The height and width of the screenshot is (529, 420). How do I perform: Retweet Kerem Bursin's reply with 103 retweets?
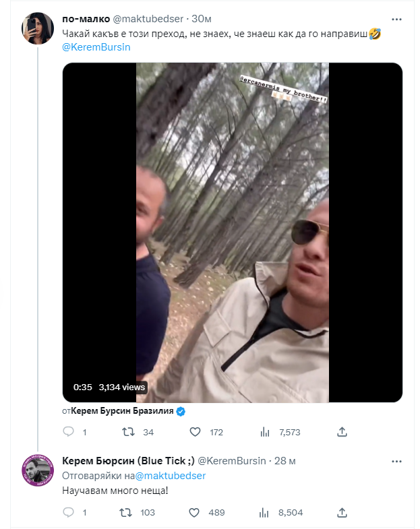click(126, 513)
